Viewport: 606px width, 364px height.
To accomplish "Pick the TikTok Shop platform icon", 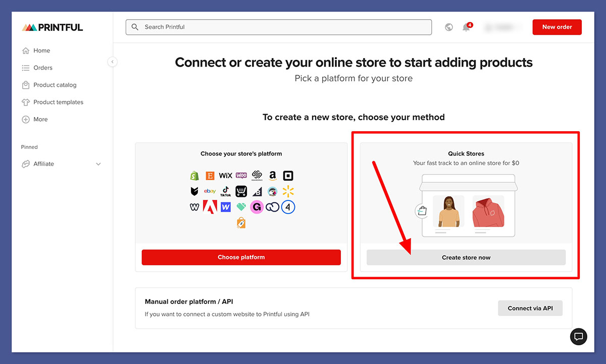I will coord(225,191).
